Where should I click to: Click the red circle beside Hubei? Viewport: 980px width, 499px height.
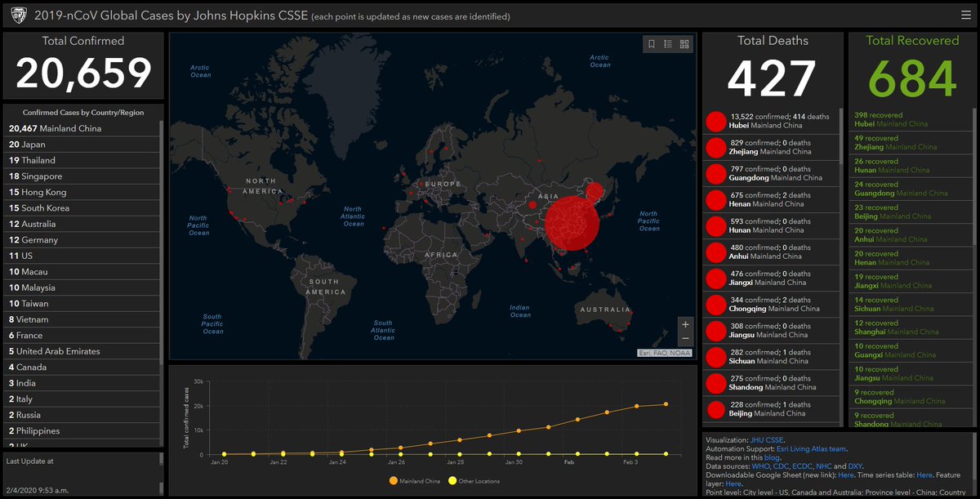(716, 121)
